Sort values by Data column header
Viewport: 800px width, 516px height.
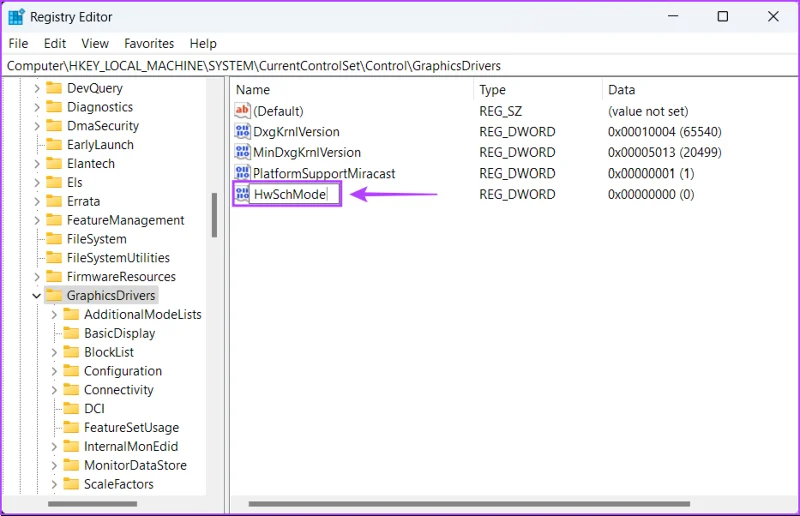coord(699,90)
